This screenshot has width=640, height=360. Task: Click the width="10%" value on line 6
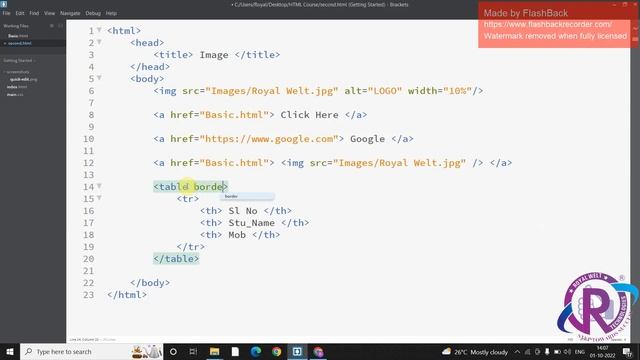point(457,91)
